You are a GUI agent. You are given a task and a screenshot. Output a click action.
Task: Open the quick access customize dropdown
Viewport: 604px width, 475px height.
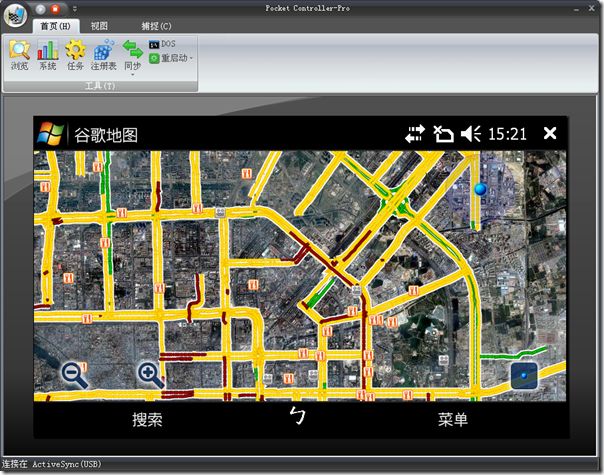pos(75,8)
